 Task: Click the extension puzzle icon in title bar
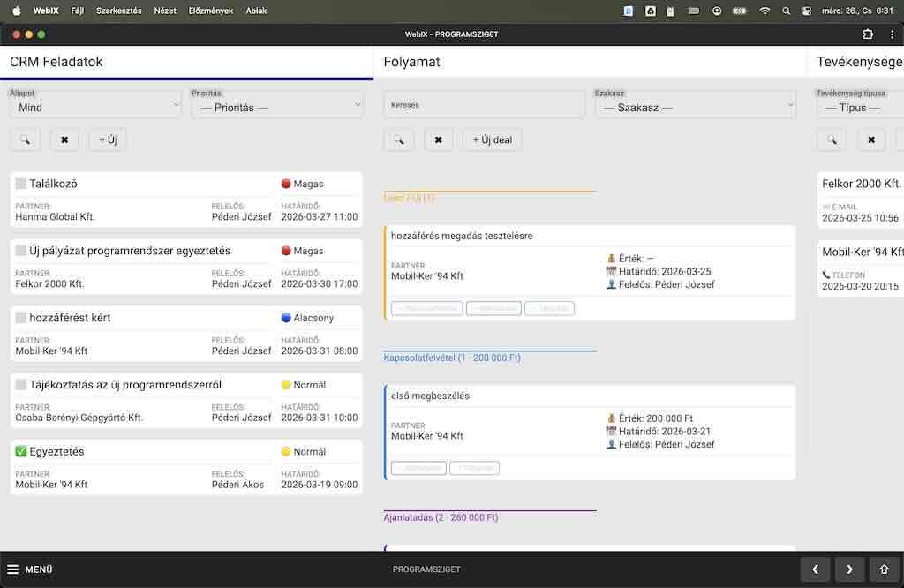click(x=868, y=34)
